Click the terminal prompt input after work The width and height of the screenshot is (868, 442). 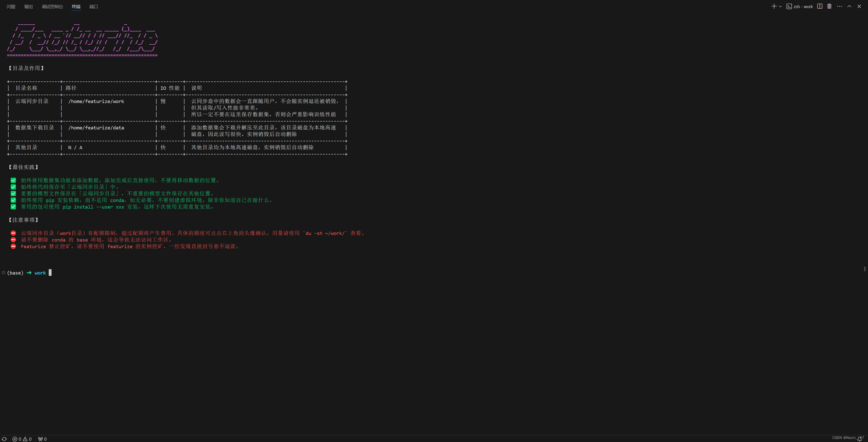click(x=50, y=273)
